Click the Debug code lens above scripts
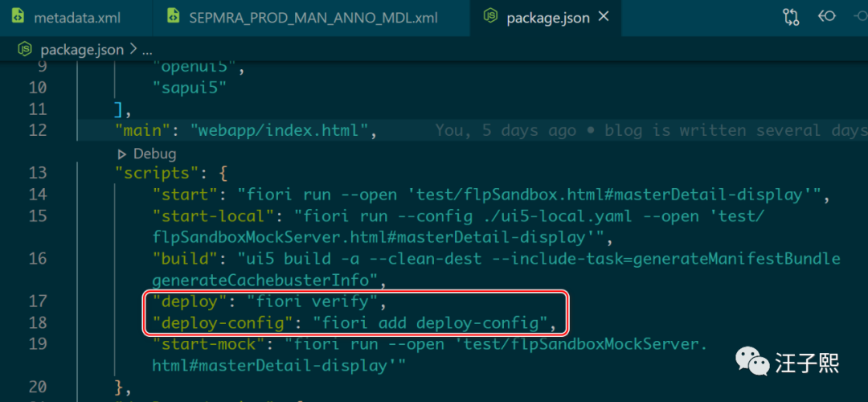 [x=154, y=154]
